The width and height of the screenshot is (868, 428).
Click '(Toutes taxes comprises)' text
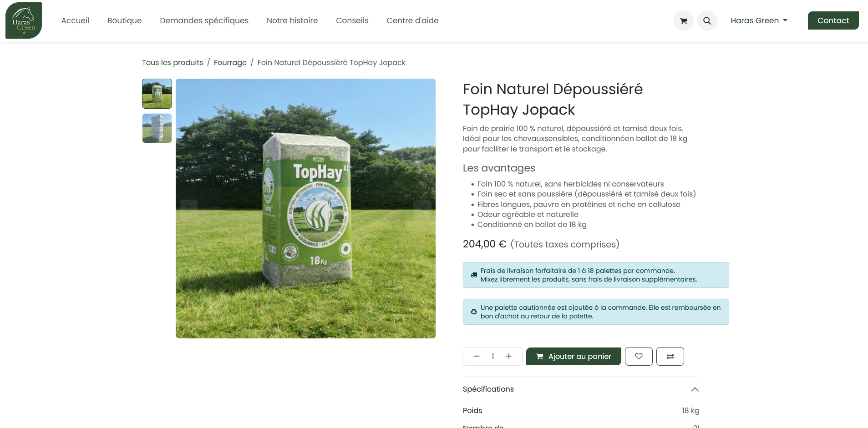565,244
